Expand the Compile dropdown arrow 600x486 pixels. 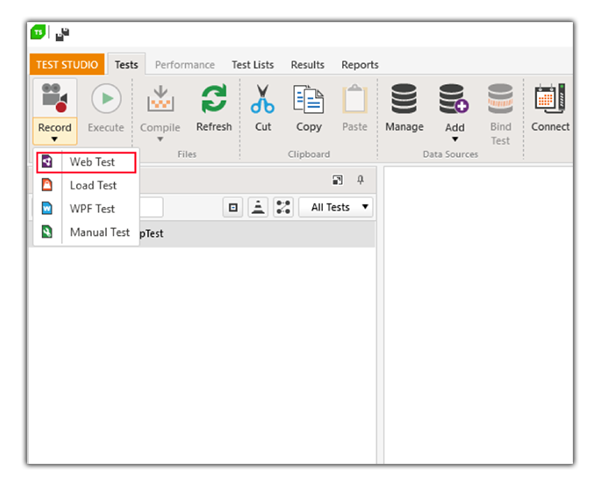(x=160, y=139)
